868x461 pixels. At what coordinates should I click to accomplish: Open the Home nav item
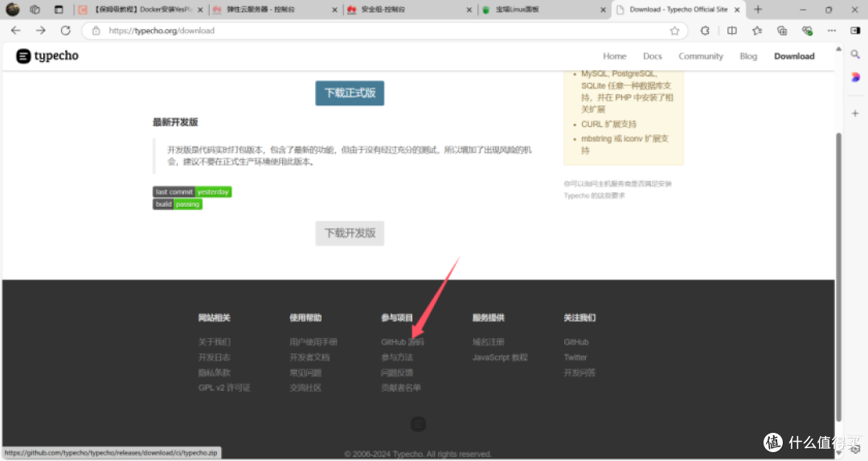[x=615, y=56]
